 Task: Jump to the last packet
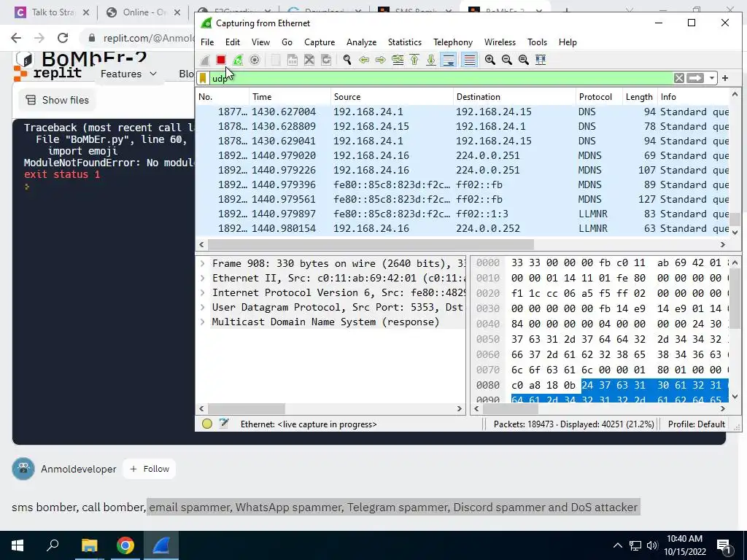pos(431,60)
